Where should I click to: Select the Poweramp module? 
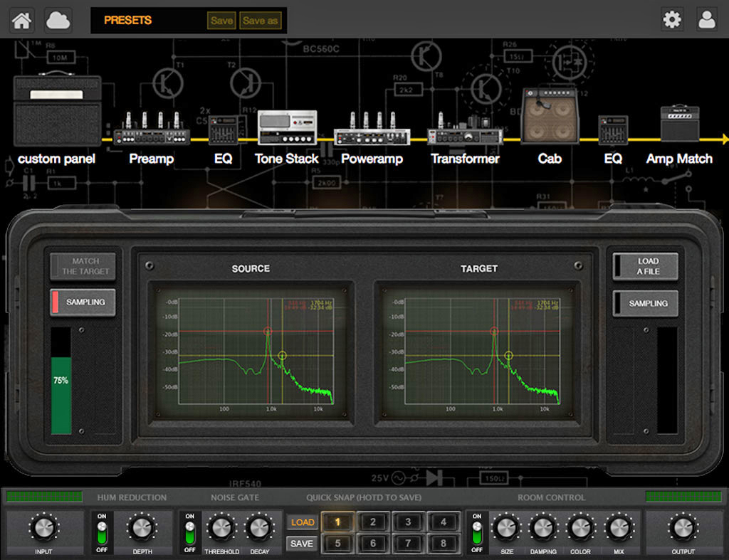pos(372,130)
